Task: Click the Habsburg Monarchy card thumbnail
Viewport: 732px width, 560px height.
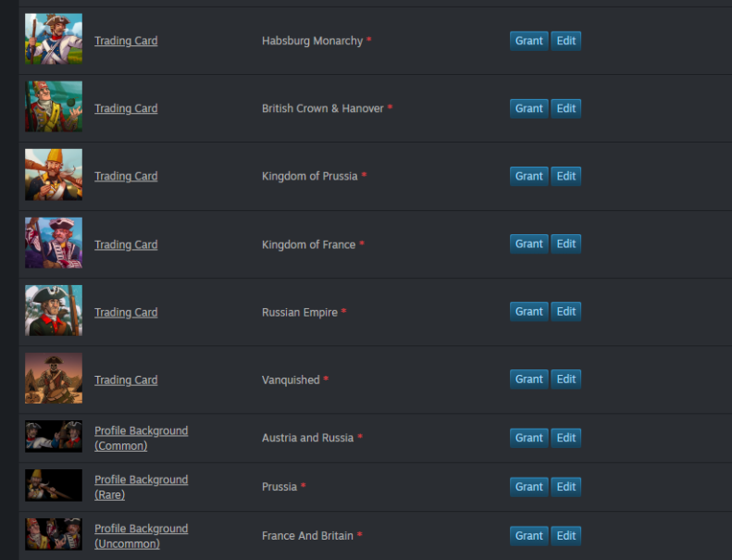Action: coord(54,40)
